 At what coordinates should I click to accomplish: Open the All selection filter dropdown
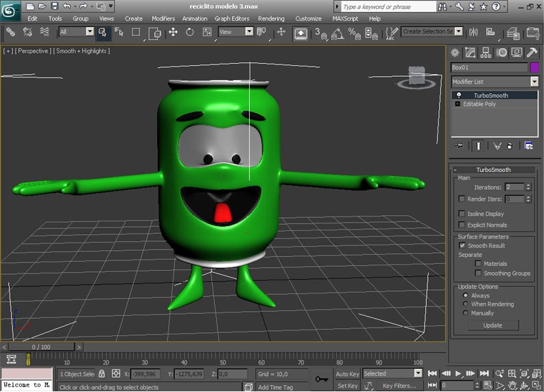point(89,32)
